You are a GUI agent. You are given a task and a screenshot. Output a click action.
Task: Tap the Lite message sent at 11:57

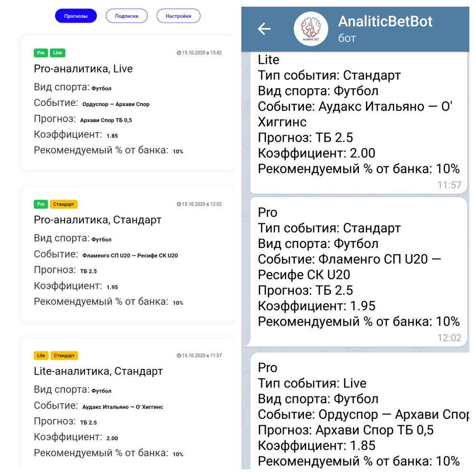click(358, 122)
